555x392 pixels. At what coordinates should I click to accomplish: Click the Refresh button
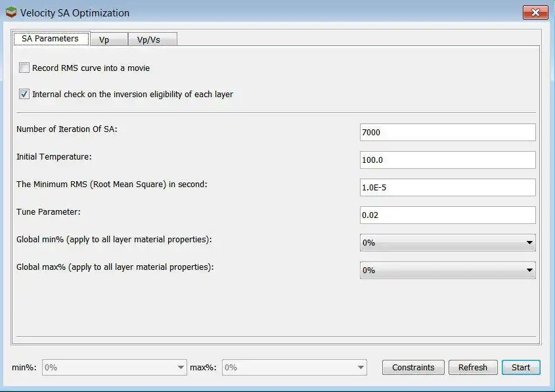click(x=473, y=367)
